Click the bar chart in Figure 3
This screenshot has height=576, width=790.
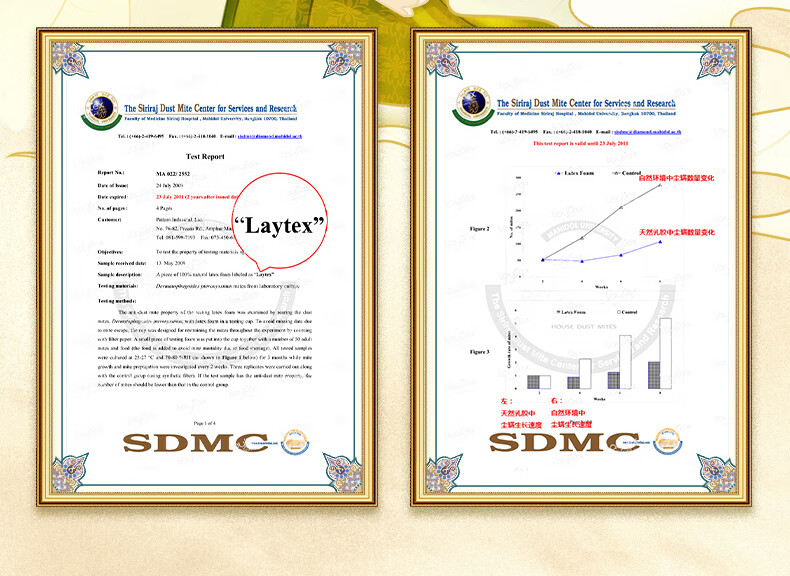595,353
